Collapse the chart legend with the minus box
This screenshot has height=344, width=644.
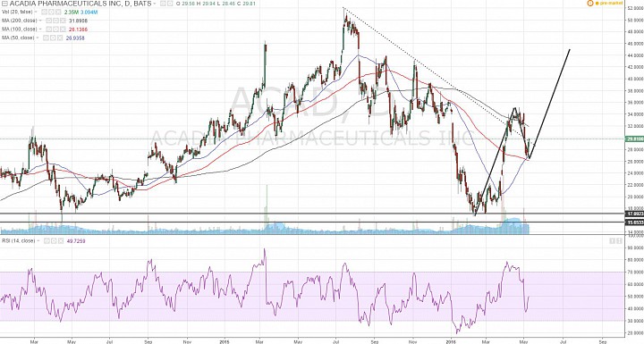(x=5, y=4)
